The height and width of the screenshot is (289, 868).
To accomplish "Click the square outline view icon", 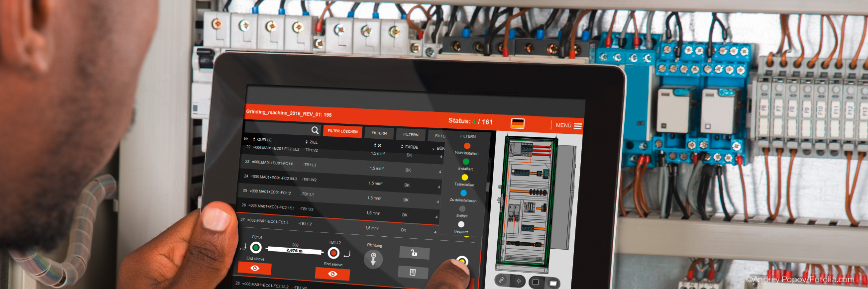I will pos(536,282).
